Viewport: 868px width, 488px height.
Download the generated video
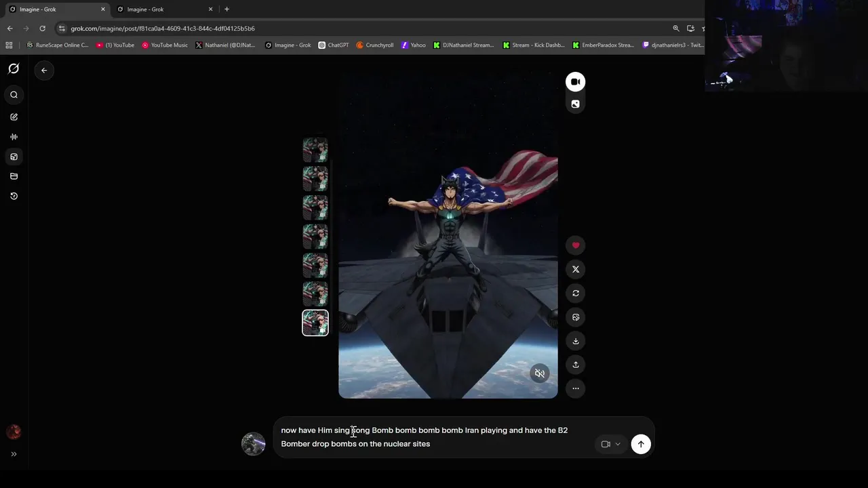click(x=576, y=341)
